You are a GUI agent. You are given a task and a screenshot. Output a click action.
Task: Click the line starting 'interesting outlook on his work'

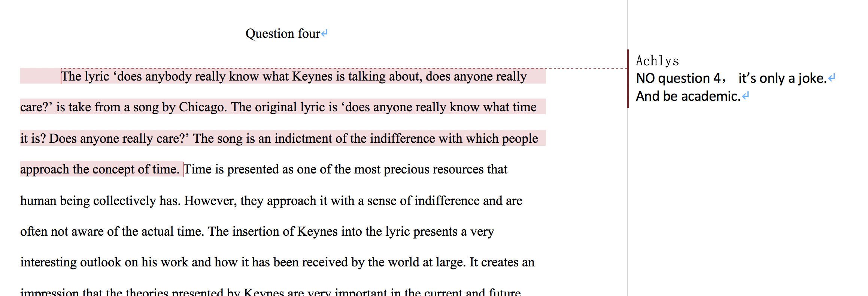click(277, 262)
